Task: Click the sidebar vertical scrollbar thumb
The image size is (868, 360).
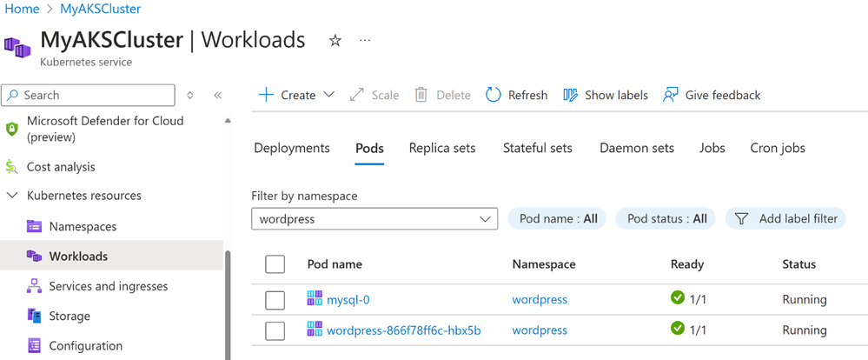Action: point(228,304)
